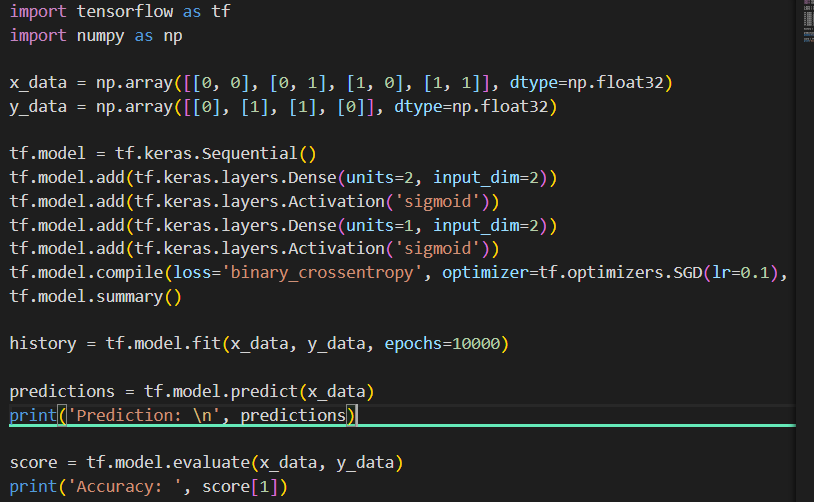Click the history = tf.model.fit line
This screenshot has width=814, height=502.
point(259,344)
